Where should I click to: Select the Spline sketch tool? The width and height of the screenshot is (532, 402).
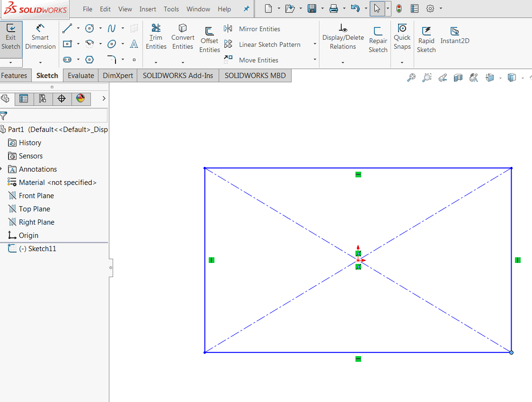point(112,28)
